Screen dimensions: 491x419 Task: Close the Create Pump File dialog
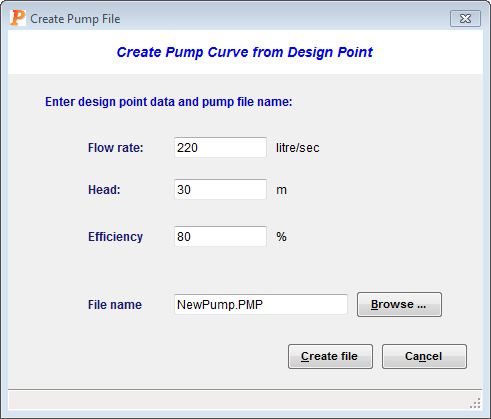(465, 18)
